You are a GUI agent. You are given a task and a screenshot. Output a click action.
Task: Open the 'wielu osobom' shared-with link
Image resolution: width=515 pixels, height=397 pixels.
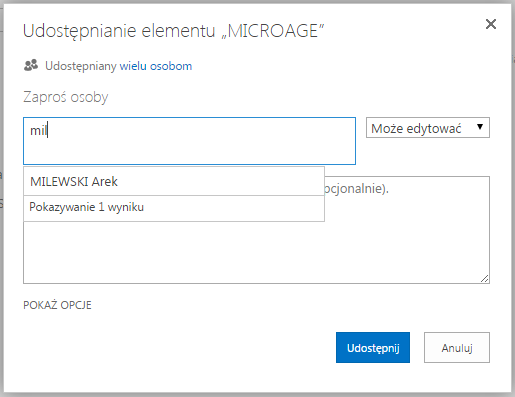click(x=156, y=66)
